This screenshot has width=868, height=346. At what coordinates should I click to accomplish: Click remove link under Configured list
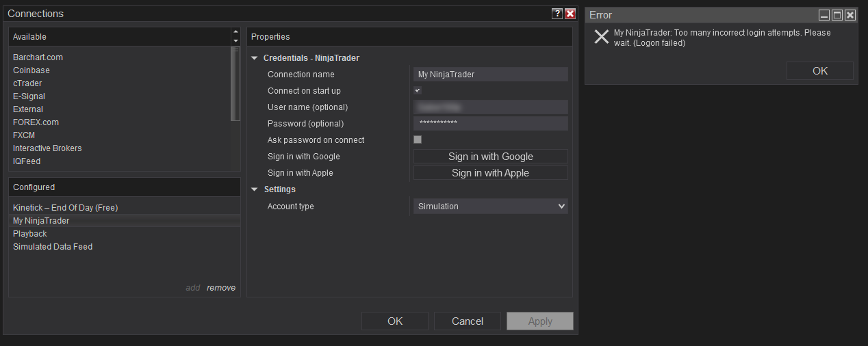pyautogui.click(x=221, y=288)
